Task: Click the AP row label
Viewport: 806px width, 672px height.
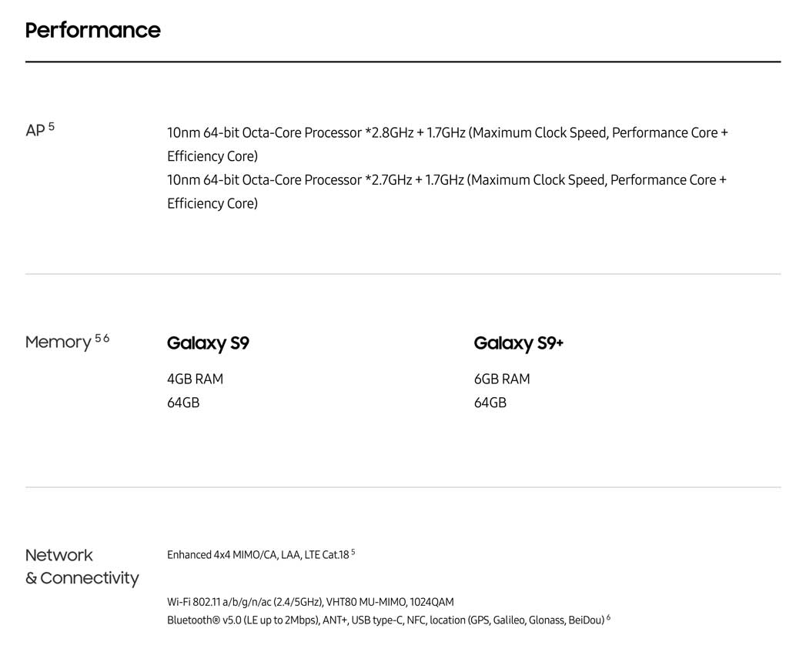Action: [x=35, y=131]
